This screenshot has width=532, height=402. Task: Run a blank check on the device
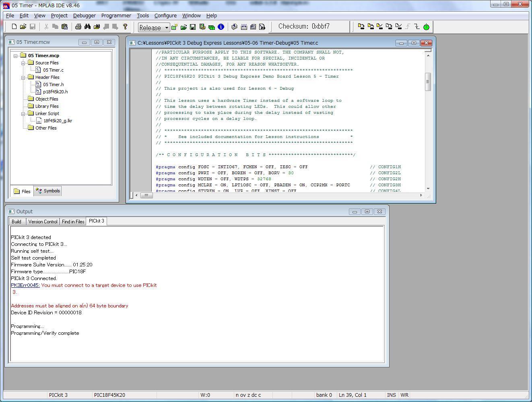[398, 26]
